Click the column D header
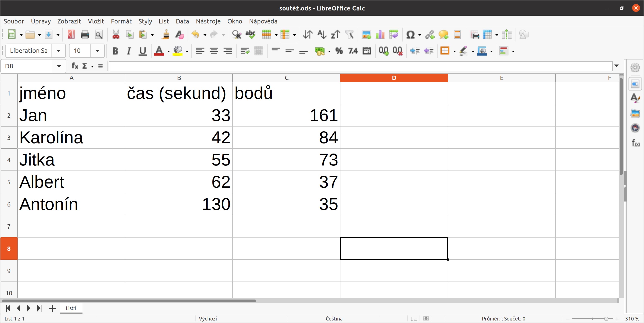 click(x=394, y=78)
